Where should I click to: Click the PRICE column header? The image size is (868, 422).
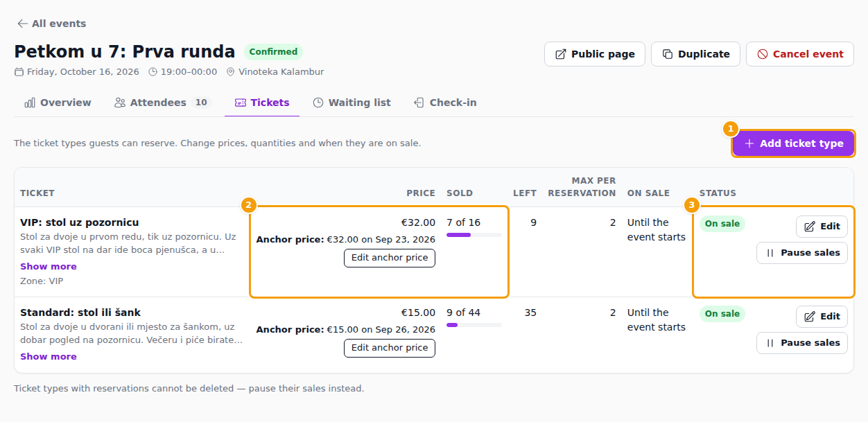point(421,193)
